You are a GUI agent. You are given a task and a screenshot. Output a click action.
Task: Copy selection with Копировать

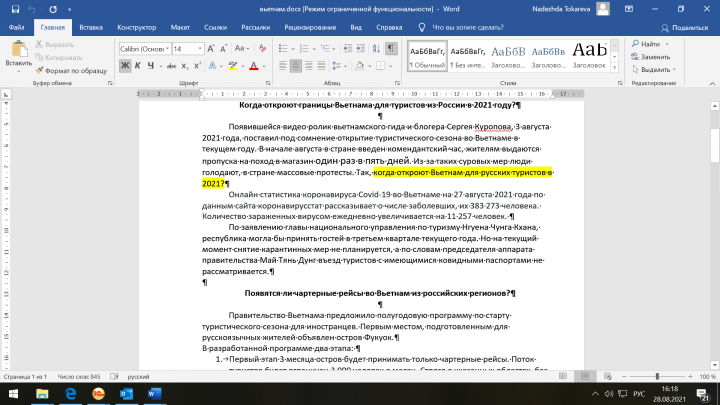tap(58, 57)
